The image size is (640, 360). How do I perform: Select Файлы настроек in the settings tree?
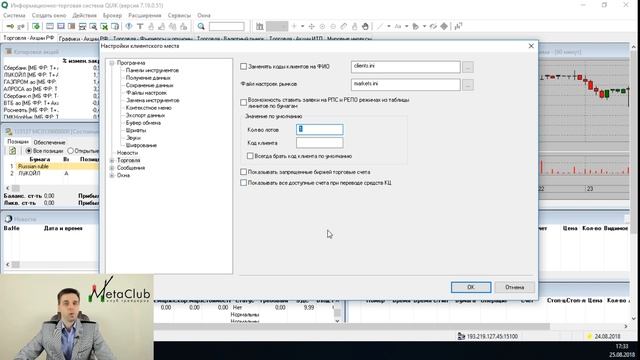click(146, 93)
